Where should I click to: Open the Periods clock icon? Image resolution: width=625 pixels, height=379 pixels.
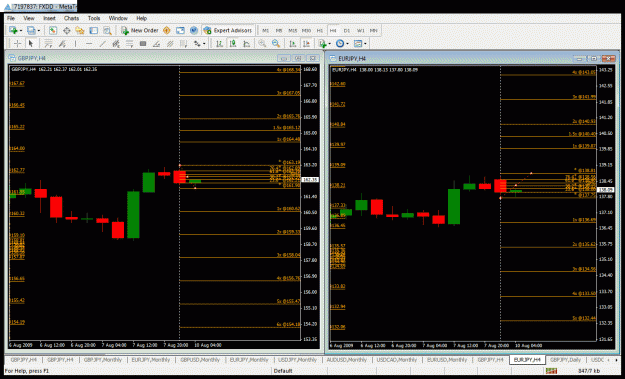point(340,43)
